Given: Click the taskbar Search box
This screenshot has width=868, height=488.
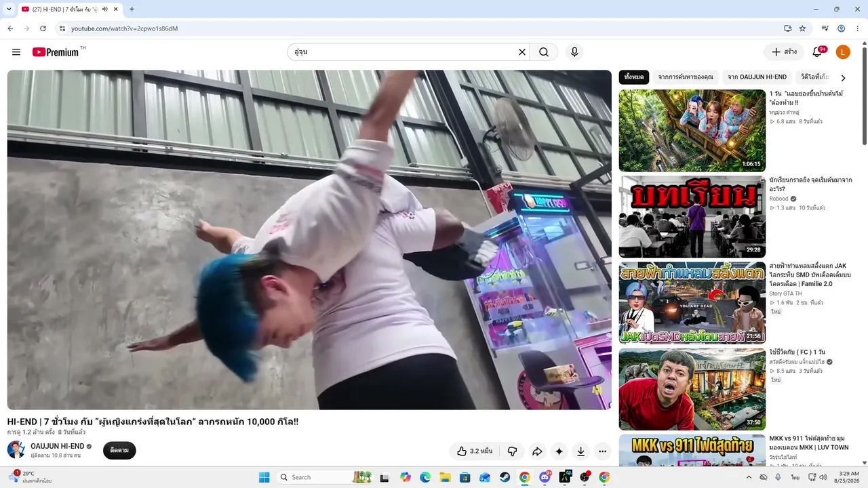Looking at the screenshot, I should click(325, 477).
